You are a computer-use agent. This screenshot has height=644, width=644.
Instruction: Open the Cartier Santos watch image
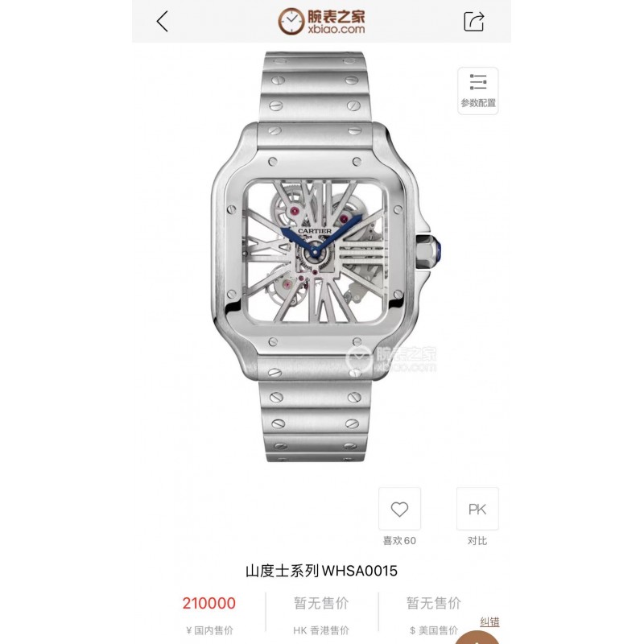tap(321, 257)
